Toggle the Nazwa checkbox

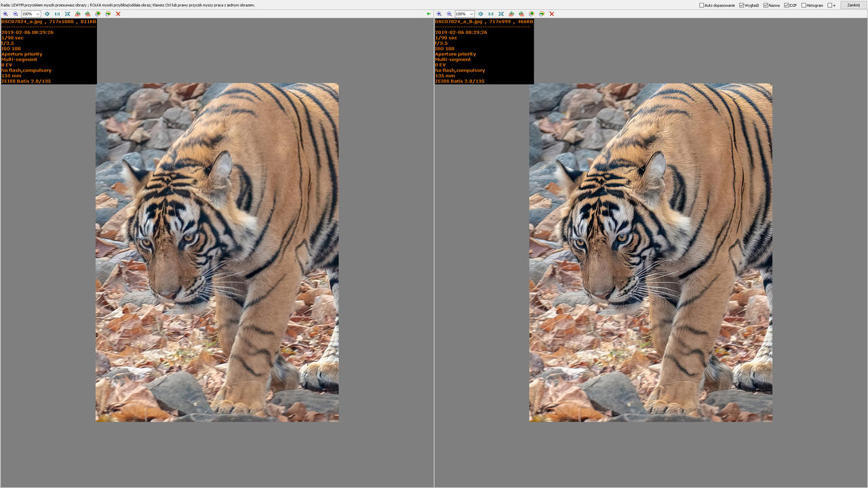coord(766,5)
